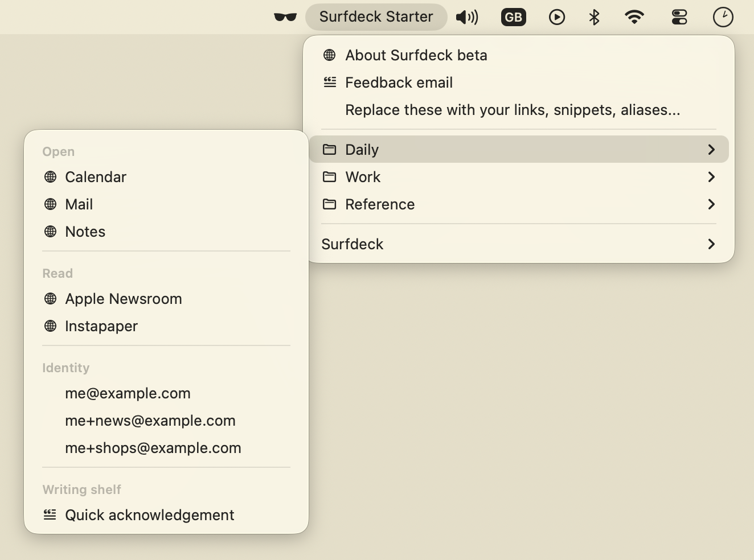The width and height of the screenshot is (754, 560).
Task: Choose the Quick acknowledgement snippet
Action: point(166,515)
